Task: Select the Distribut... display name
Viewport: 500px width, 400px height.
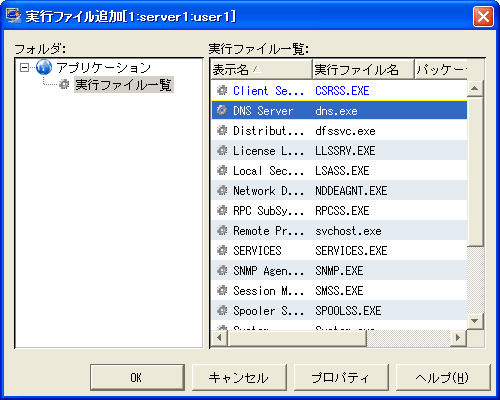Action: (268, 131)
